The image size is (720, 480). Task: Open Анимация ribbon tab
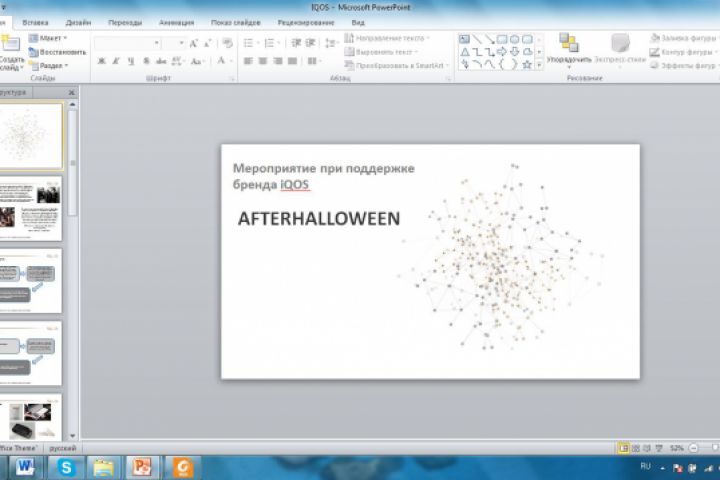176,23
